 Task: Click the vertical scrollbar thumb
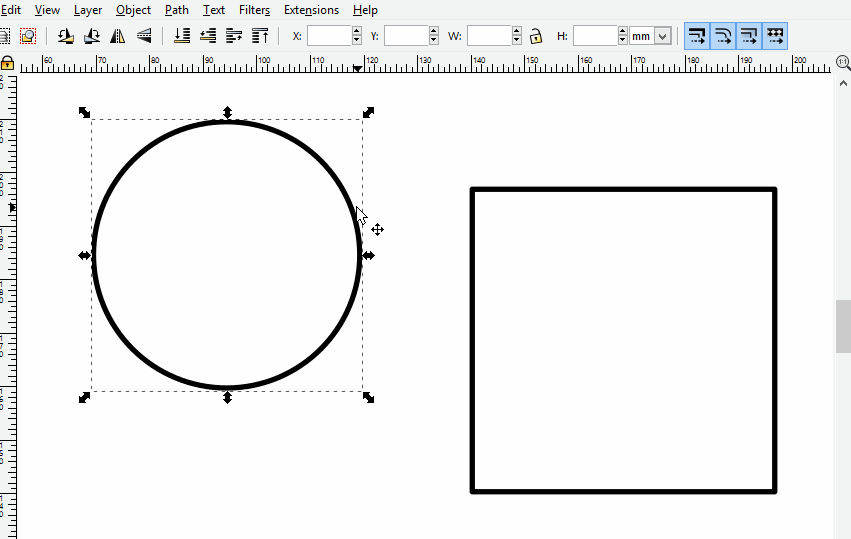pos(843,326)
